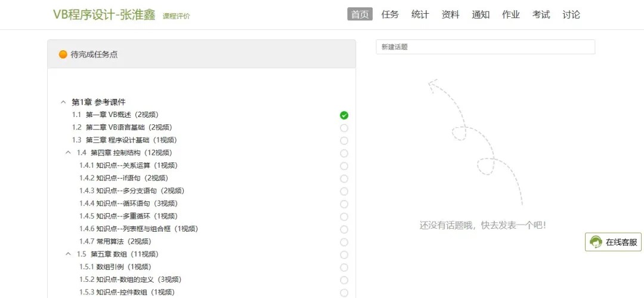The width and height of the screenshot is (644, 298).
Task: Open 1.4.4 知识点--循环语句
Action: [129, 203]
